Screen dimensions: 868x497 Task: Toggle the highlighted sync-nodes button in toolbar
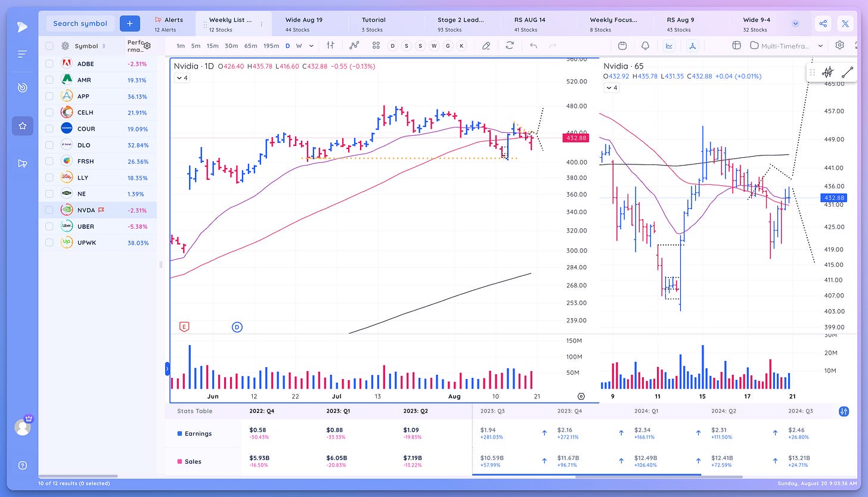point(692,45)
